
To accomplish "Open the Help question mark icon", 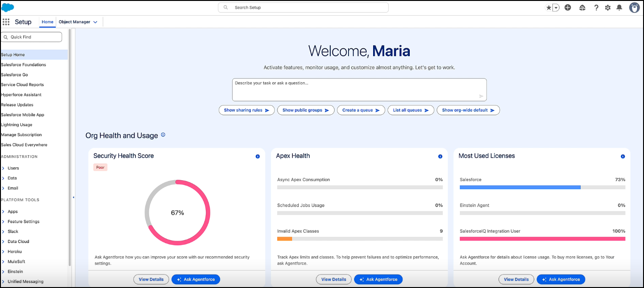I will pyautogui.click(x=596, y=8).
